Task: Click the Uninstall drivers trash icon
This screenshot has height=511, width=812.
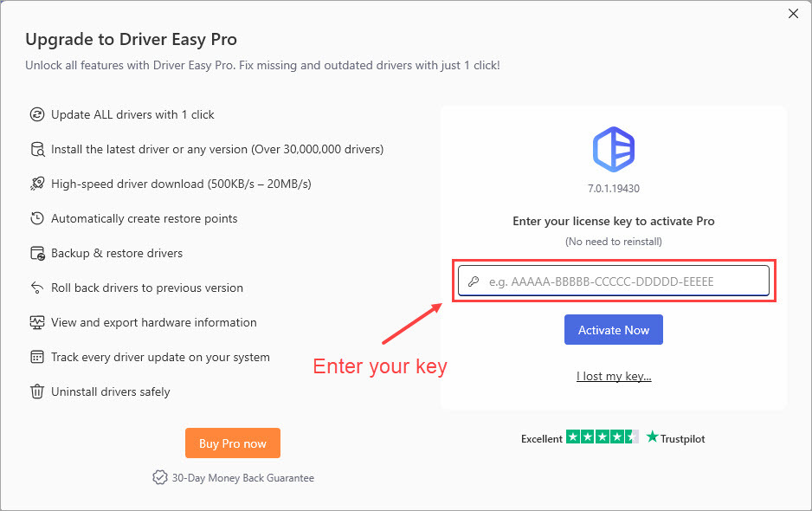Action: [36, 391]
